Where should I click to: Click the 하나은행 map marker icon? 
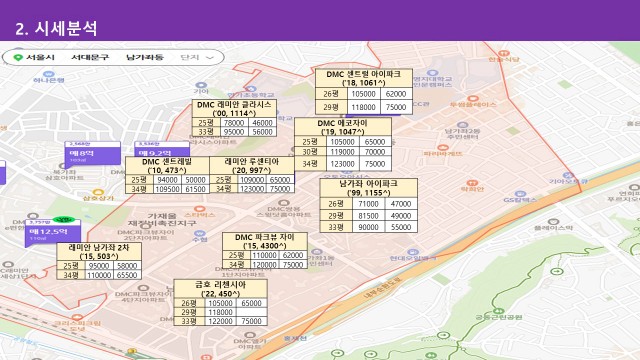click(49, 74)
